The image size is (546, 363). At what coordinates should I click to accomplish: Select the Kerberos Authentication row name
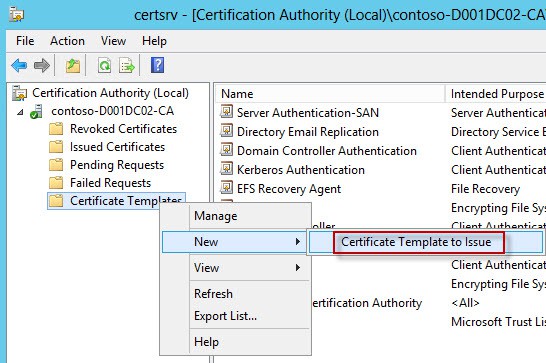pos(301,170)
